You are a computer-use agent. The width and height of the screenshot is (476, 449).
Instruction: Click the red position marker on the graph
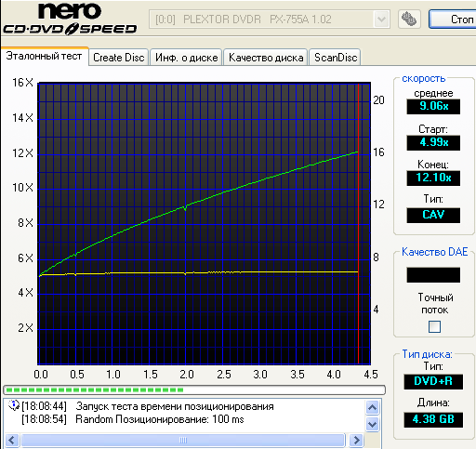[358, 223]
